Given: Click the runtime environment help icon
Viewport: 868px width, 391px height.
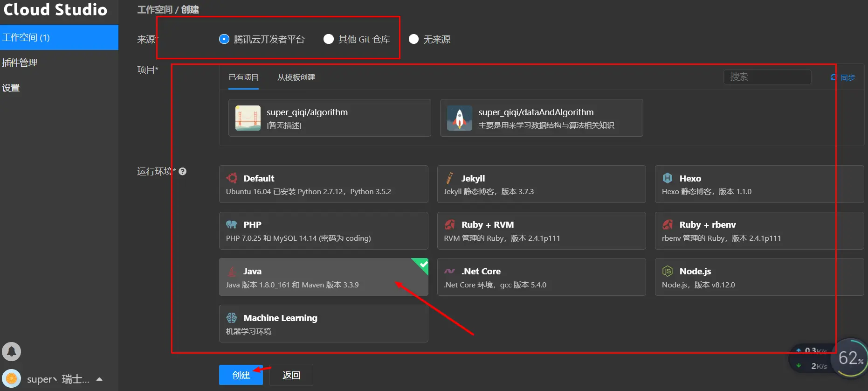Looking at the screenshot, I should [x=183, y=171].
